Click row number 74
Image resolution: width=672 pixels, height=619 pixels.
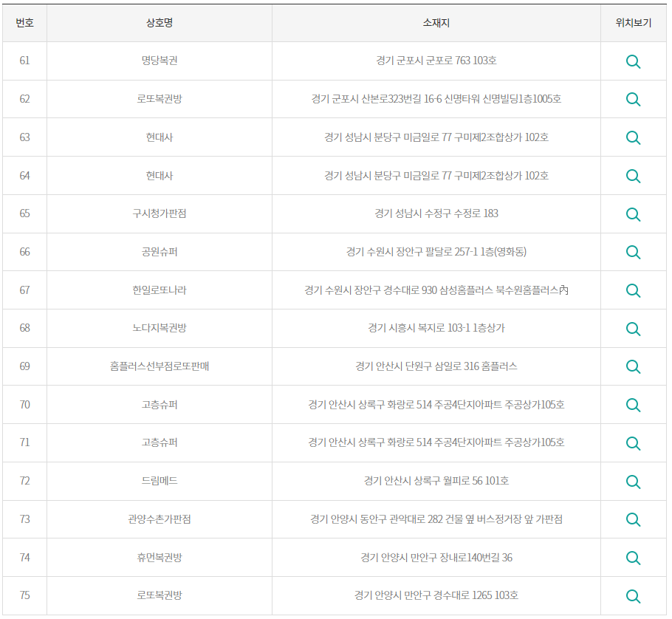click(25, 557)
